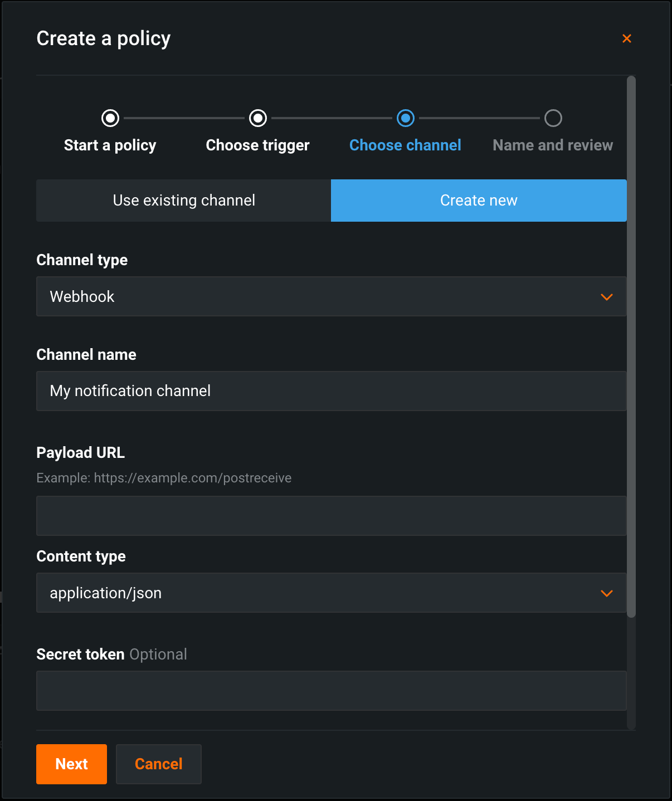This screenshot has height=801, width=672.
Task: Go to Choose trigger step label
Action: (258, 145)
